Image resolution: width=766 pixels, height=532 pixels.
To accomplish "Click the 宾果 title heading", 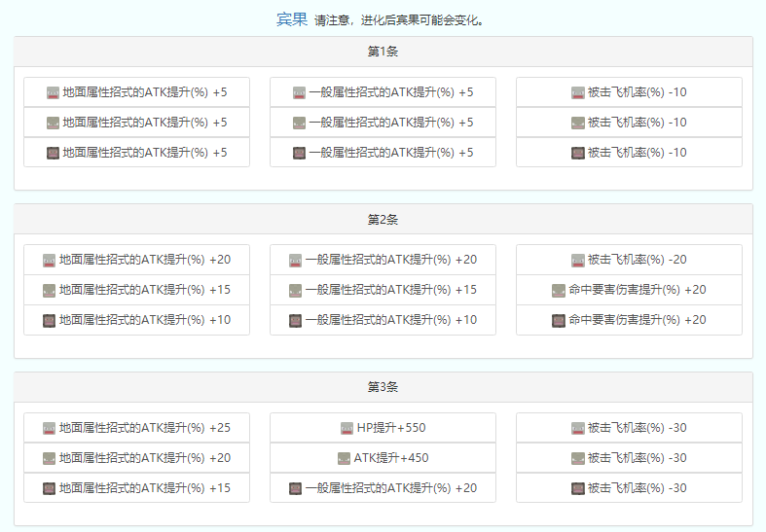I will 292,19.
